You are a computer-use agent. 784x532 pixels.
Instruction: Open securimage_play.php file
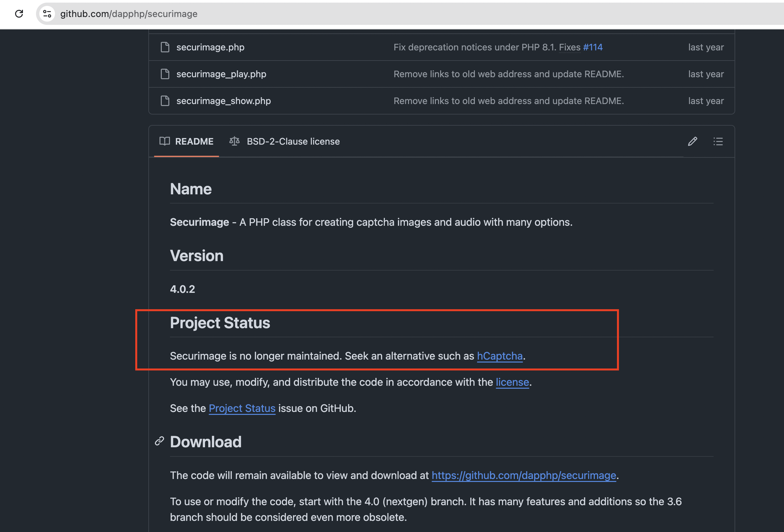click(221, 74)
